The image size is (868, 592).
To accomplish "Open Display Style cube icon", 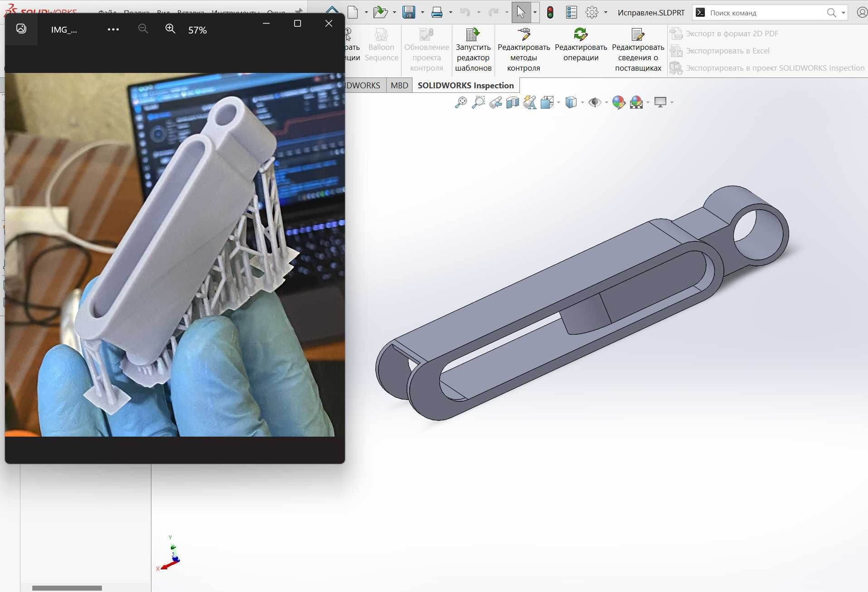I will [571, 102].
